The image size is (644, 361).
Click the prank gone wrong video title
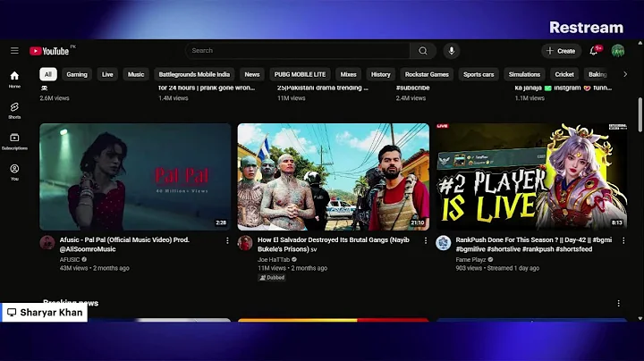207,88
